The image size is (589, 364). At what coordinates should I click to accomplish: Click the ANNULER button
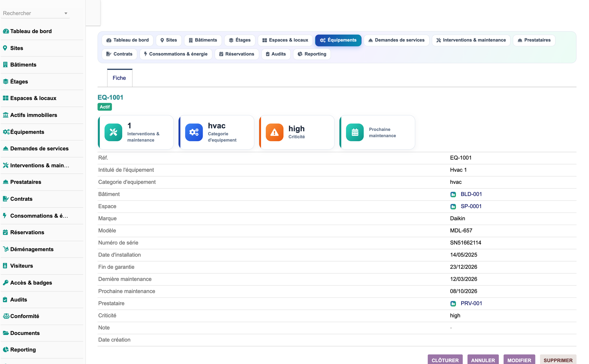point(483,360)
